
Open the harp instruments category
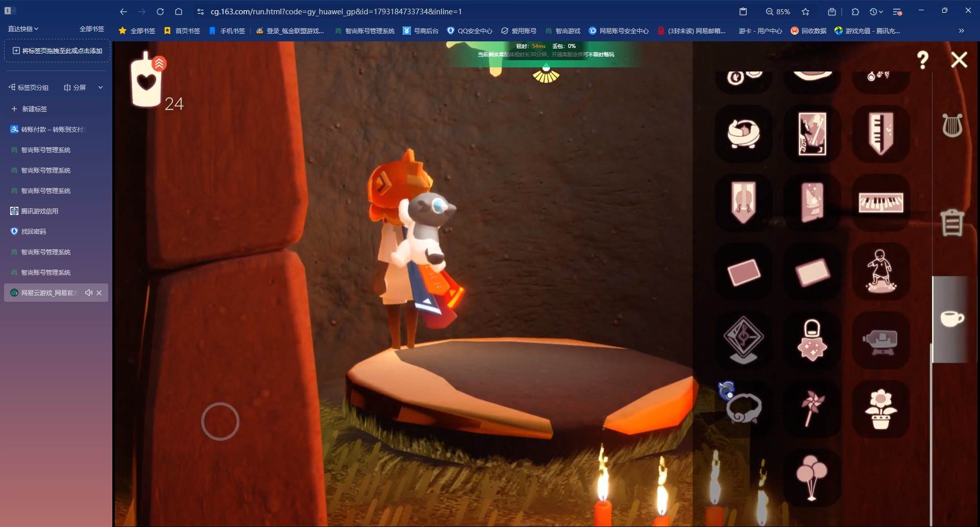pyautogui.click(x=952, y=125)
